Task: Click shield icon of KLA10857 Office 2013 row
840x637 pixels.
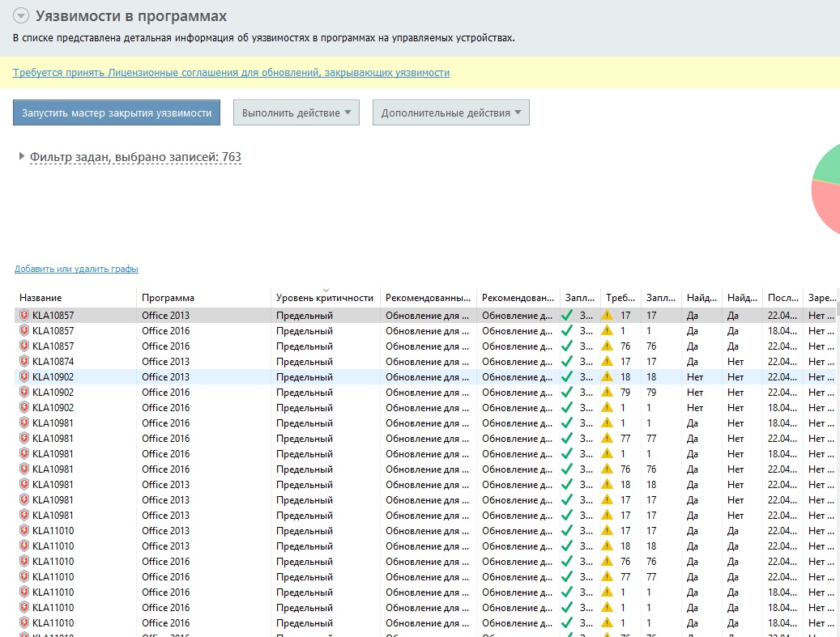Action: [x=24, y=316]
